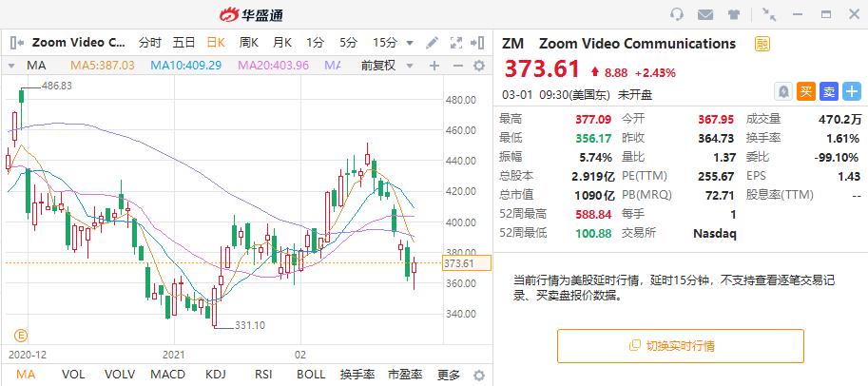This screenshot has height=386, width=868.
Task: Select the 周K weekly candlestick tab
Action: (248, 43)
